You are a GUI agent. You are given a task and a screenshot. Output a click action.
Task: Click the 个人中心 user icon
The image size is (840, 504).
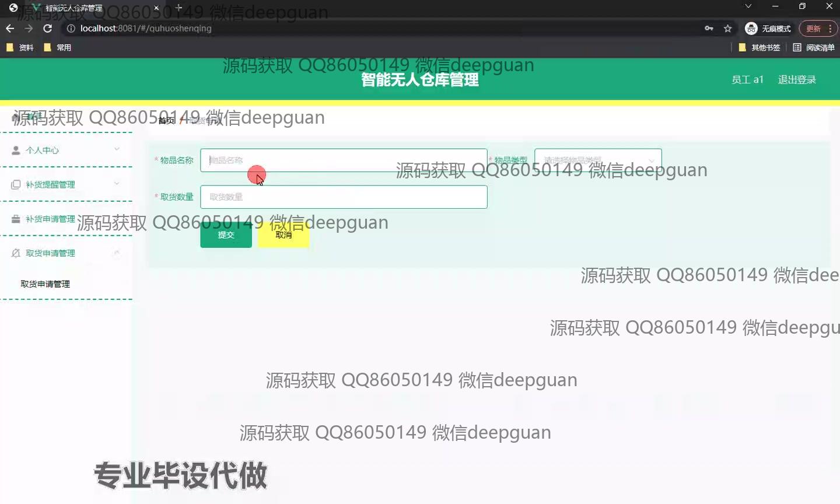click(x=16, y=150)
